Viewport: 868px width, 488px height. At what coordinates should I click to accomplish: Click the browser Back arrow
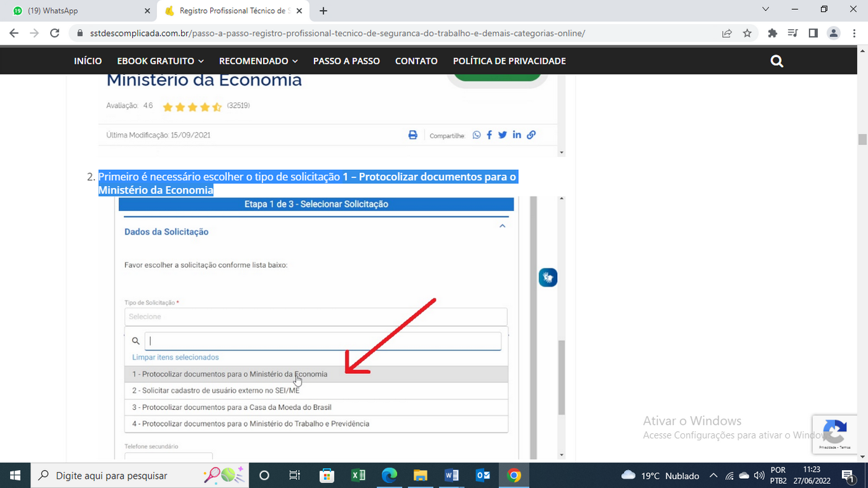(x=14, y=33)
